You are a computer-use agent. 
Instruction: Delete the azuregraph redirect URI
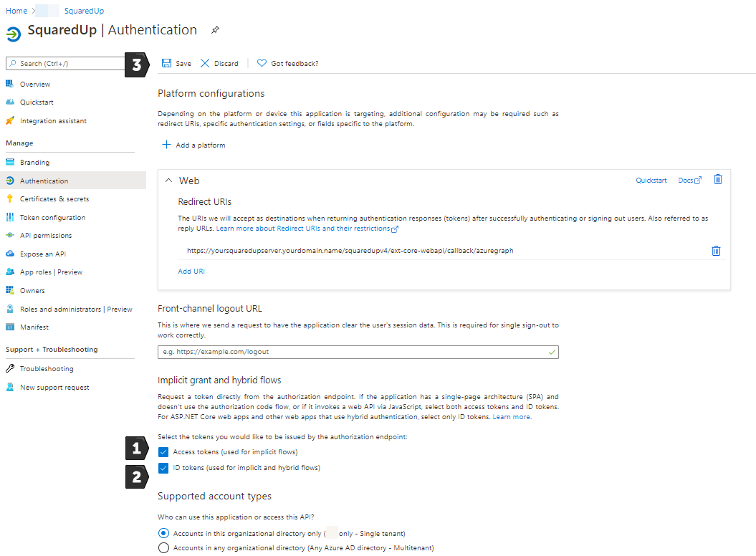pos(716,250)
